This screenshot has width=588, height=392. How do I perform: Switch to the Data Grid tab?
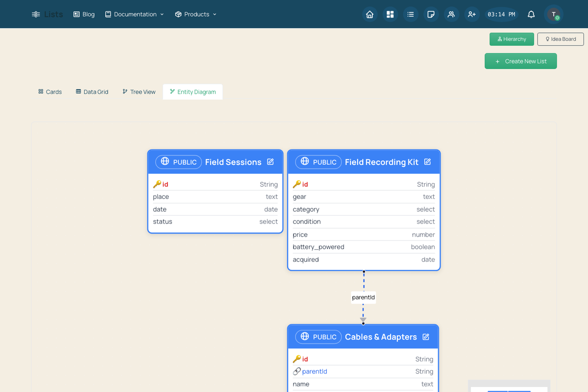[92, 92]
